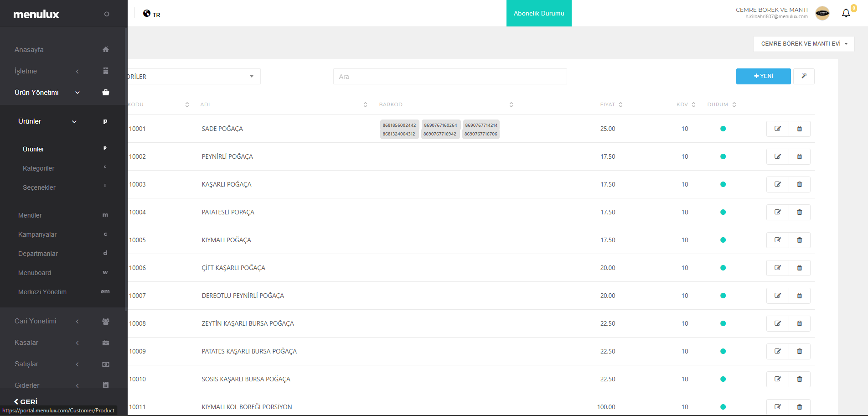This screenshot has width=868, height=416.
Task: Open the CEMRE BÖREK VE MANTI EVİ dropdown
Action: pyautogui.click(x=804, y=44)
